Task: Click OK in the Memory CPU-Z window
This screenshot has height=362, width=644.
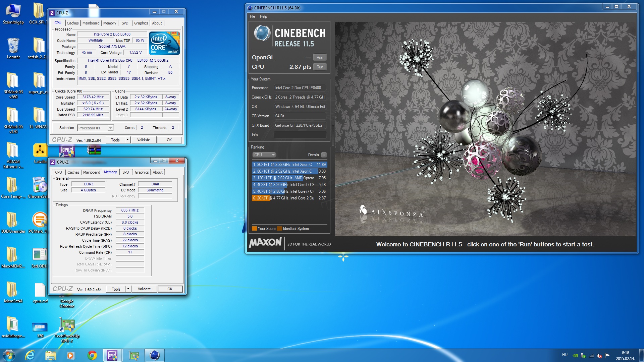Action: [x=170, y=289]
